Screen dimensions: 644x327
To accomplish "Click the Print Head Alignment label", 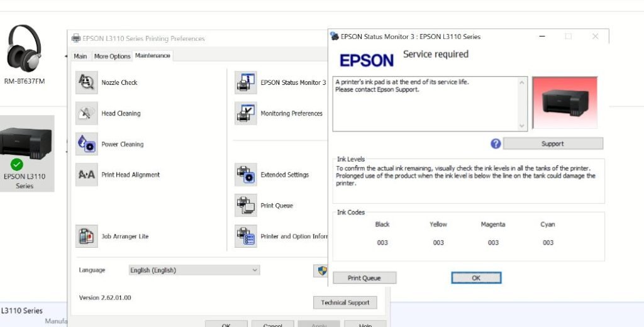I will [131, 175].
